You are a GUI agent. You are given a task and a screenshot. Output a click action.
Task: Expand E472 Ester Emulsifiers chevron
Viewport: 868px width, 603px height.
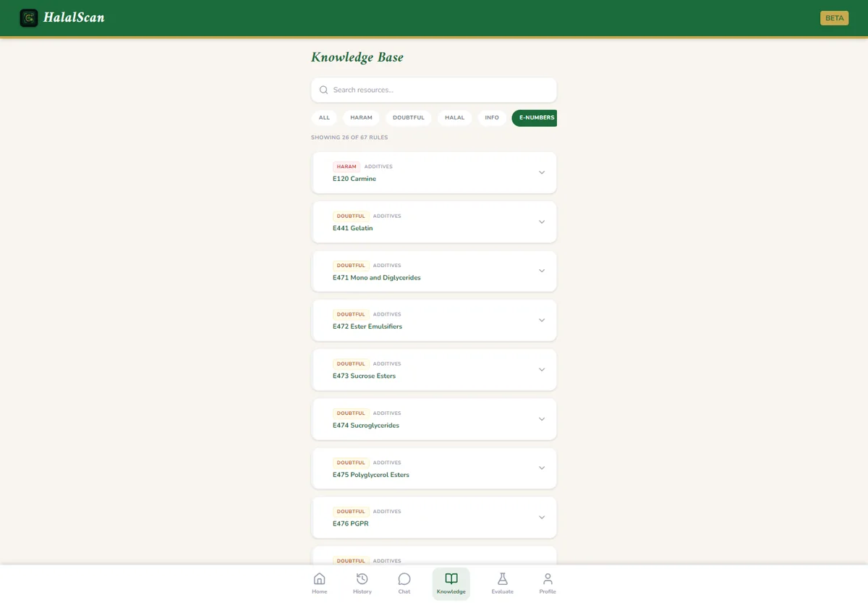point(542,320)
